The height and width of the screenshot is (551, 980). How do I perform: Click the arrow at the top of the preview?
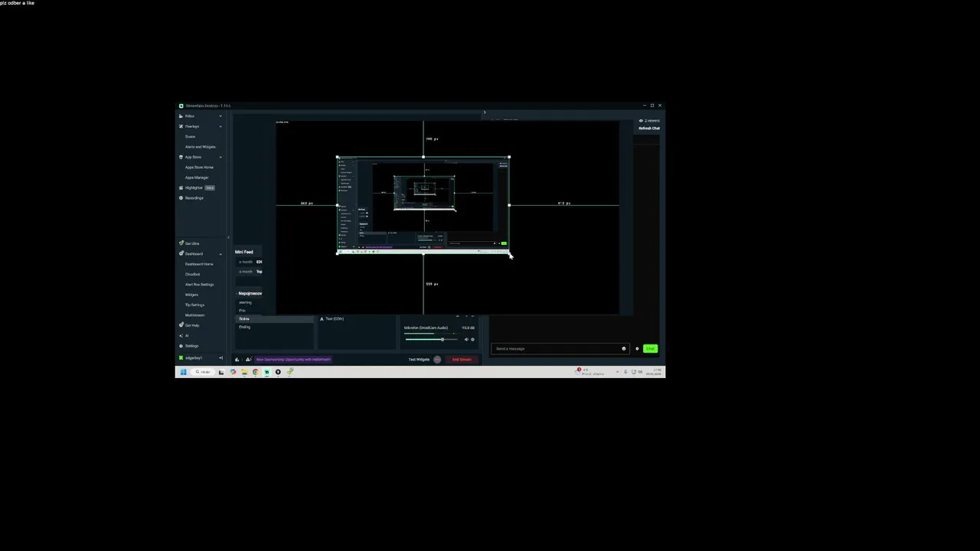[484, 112]
